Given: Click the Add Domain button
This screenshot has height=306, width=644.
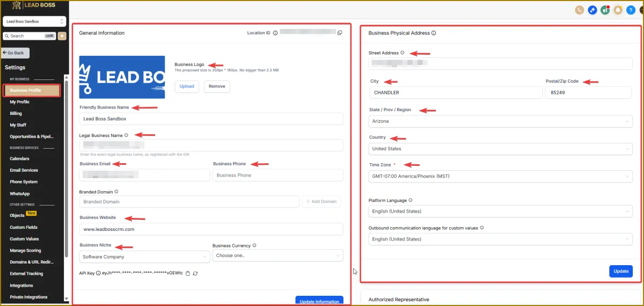Looking at the screenshot, I should (321, 201).
